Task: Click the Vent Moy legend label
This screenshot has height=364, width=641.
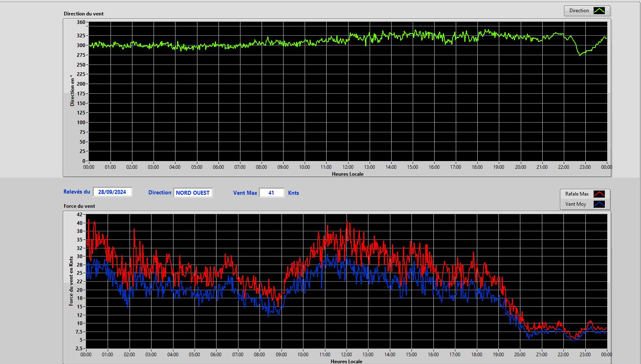Action: point(576,204)
